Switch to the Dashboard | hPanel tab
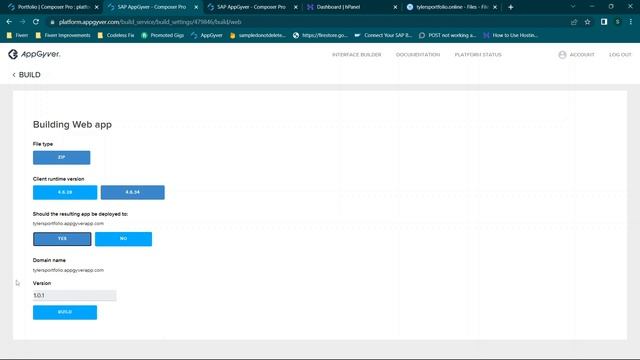The image size is (640, 360). tap(338, 7)
